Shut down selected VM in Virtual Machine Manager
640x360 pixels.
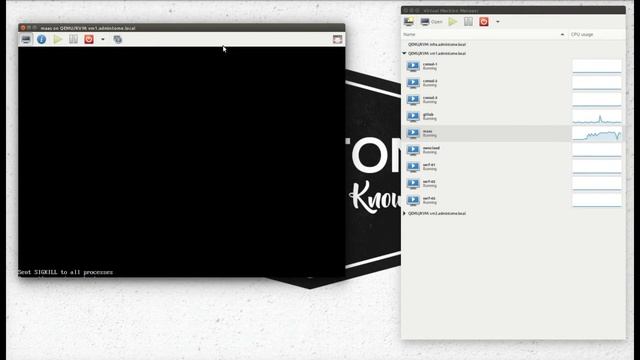point(484,21)
